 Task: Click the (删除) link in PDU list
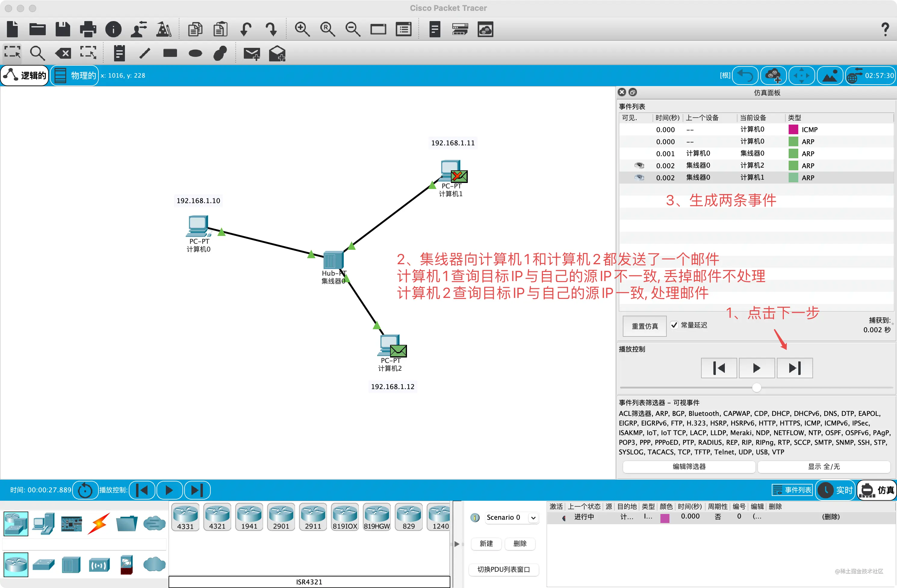pyautogui.click(x=831, y=517)
